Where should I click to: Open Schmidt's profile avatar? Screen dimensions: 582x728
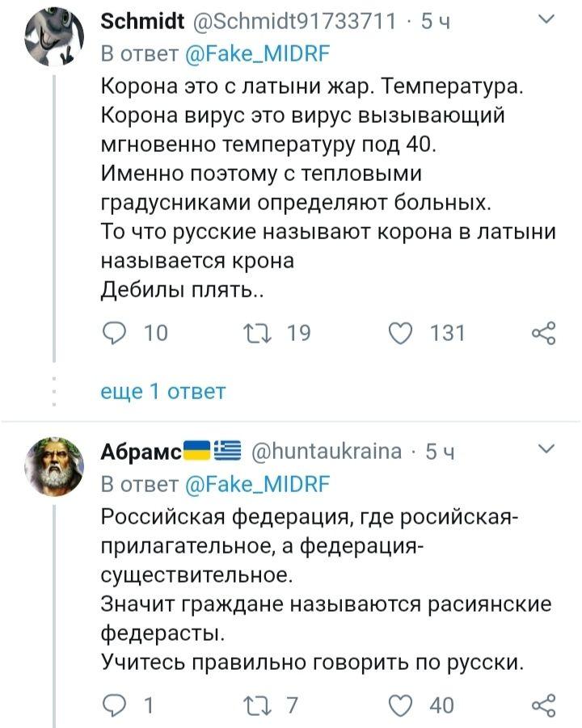(x=54, y=40)
